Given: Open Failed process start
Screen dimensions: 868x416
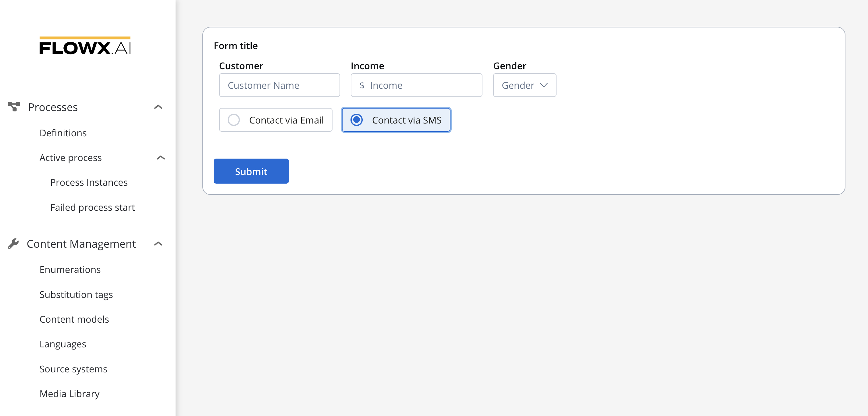Looking at the screenshot, I should coord(92,207).
